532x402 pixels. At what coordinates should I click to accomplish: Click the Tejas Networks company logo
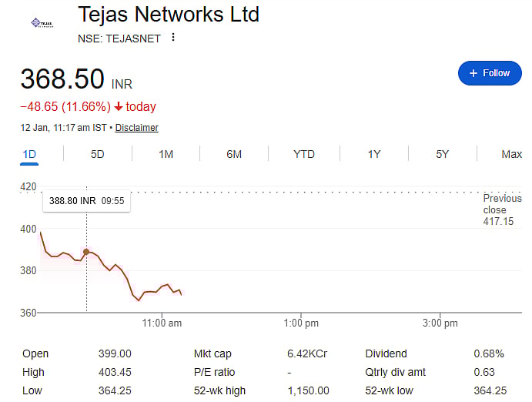pos(42,24)
